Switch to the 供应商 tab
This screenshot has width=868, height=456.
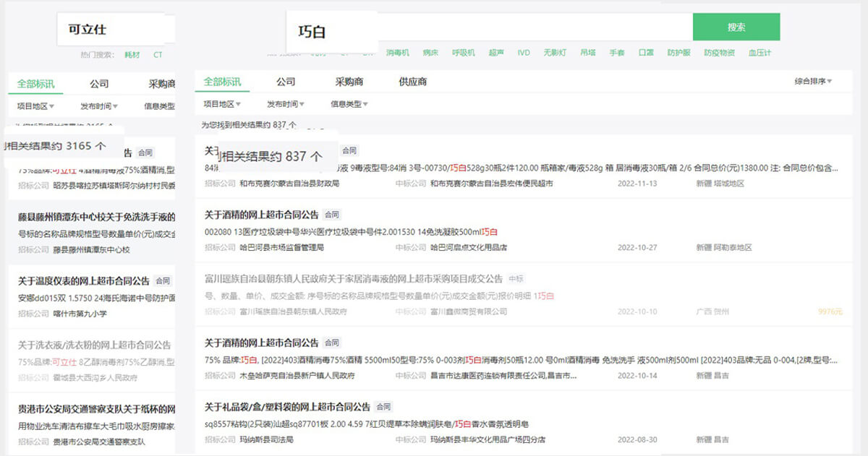[412, 82]
